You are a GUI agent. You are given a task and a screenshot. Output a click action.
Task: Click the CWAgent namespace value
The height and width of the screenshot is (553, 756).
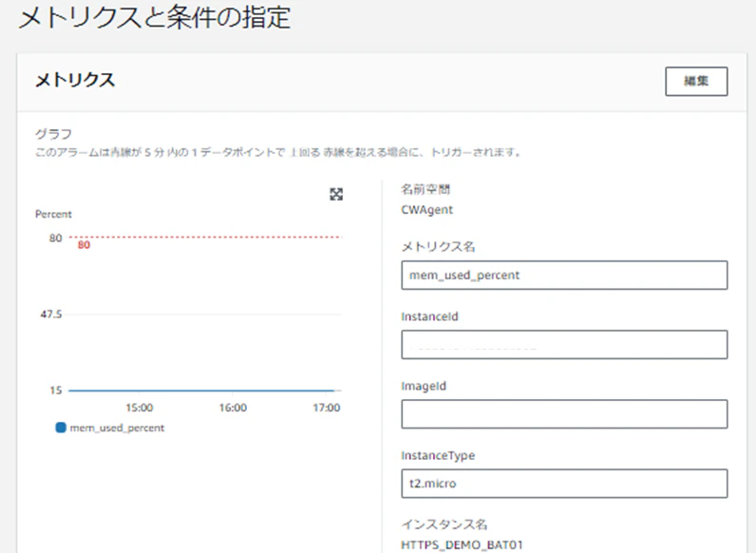click(x=427, y=210)
